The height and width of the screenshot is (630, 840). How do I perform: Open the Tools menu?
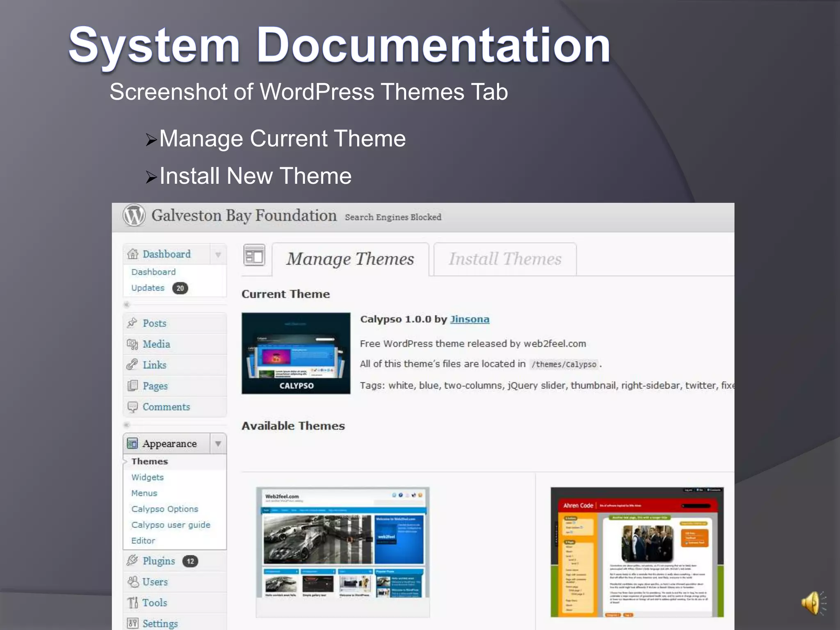tap(155, 603)
